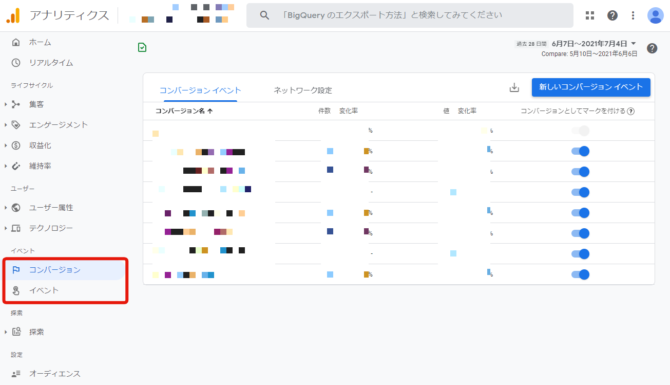Open the date range dropdown

[x=594, y=44]
